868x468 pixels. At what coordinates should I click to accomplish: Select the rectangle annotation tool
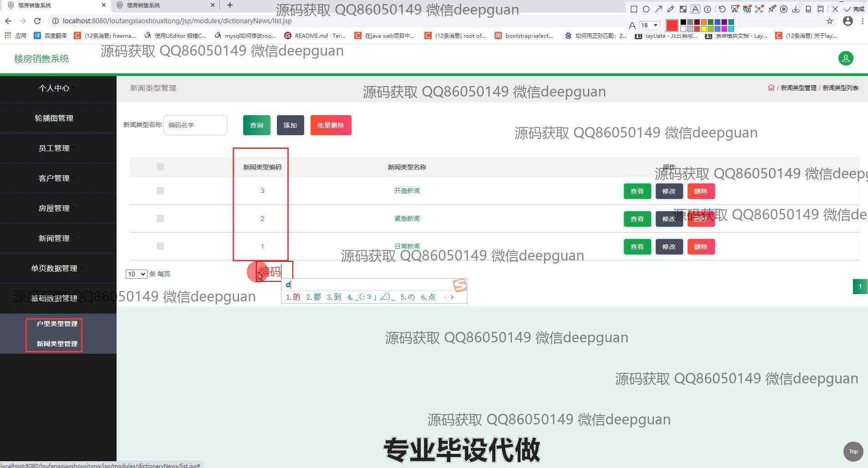pos(633,9)
